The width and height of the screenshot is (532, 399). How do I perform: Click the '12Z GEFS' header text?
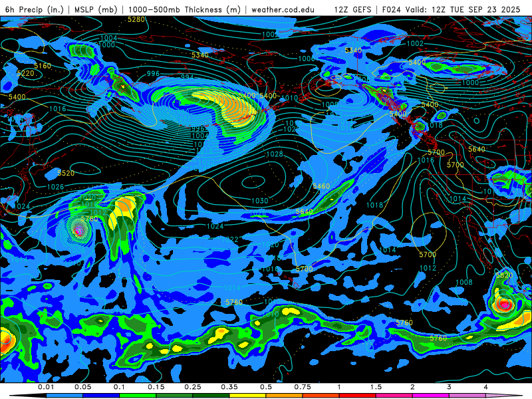(x=353, y=9)
